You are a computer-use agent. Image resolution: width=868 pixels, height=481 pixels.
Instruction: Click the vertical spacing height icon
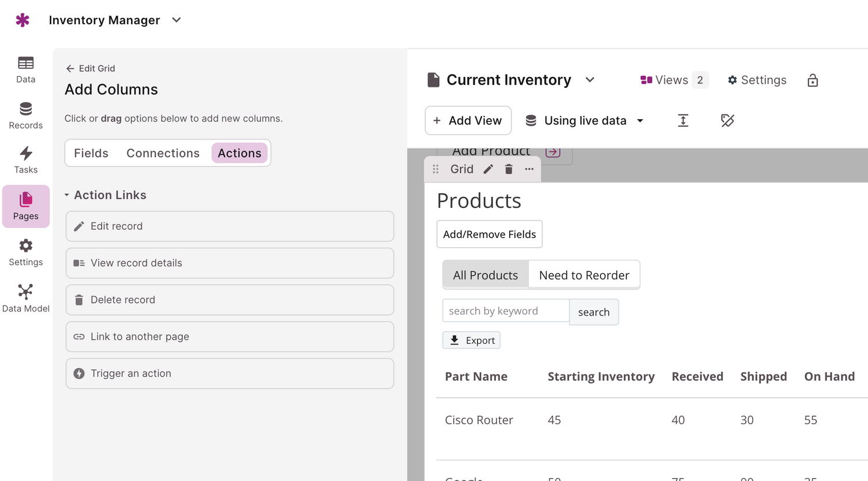[683, 120]
